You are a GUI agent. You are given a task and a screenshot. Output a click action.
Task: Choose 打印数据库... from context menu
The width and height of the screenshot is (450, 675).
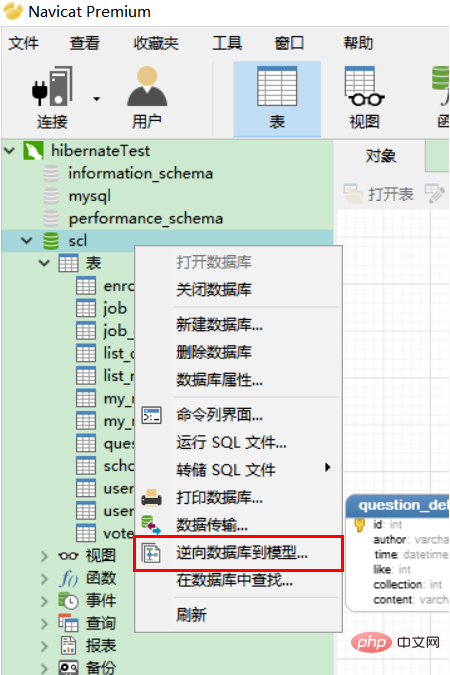[x=239, y=498]
